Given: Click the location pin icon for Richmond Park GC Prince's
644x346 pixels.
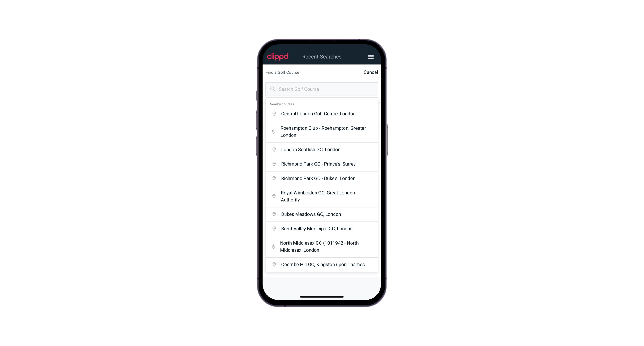Looking at the screenshot, I should (x=274, y=164).
